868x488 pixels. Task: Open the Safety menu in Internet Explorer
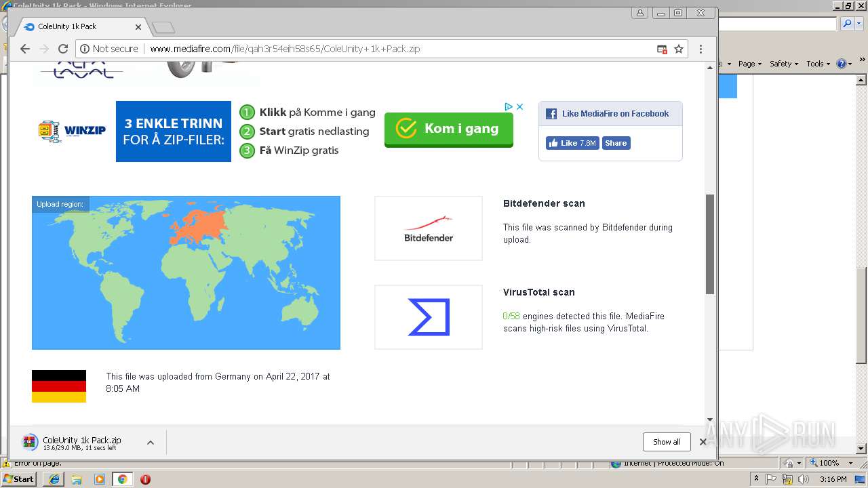784,64
